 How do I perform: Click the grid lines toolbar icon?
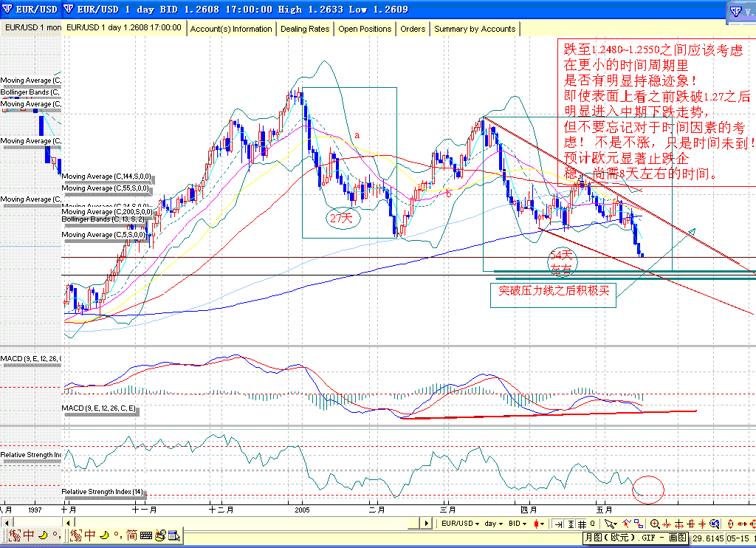[x=583, y=524]
